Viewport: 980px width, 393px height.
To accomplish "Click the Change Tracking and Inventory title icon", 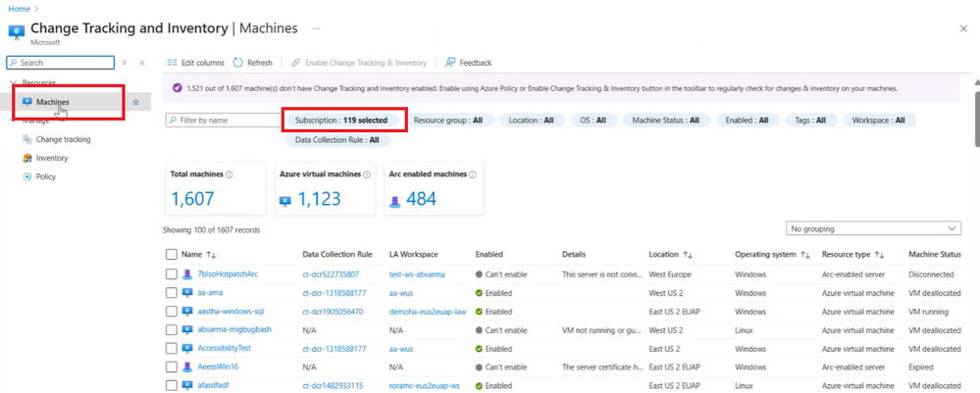I will pyautogui.click(x=17, y=31).
